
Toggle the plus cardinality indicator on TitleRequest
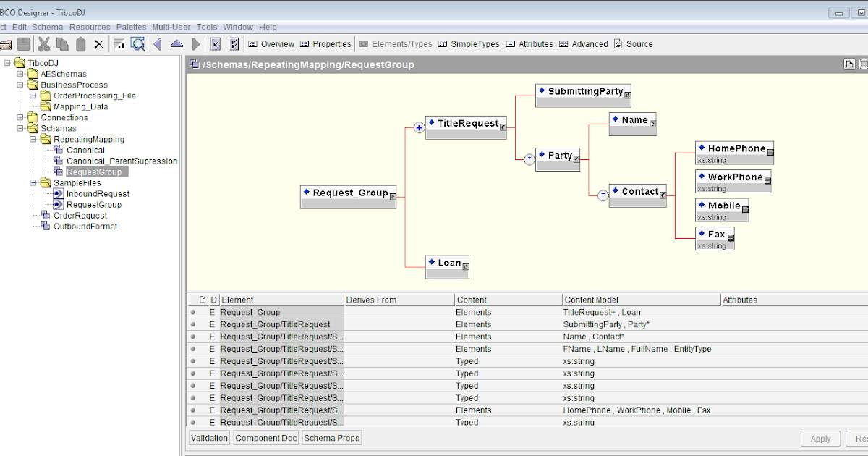[x=418, y=127]
